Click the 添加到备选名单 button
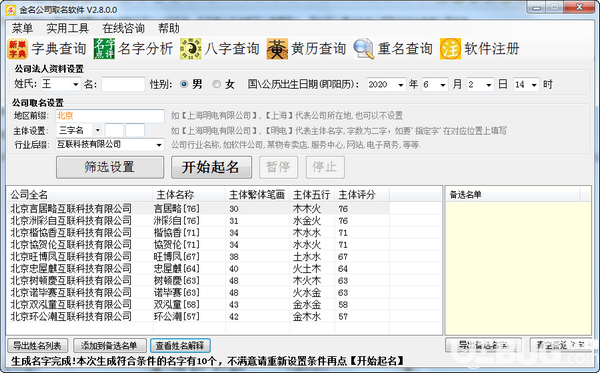The width and height of the screenshot is (600, 373). click(x=110, y=345)
